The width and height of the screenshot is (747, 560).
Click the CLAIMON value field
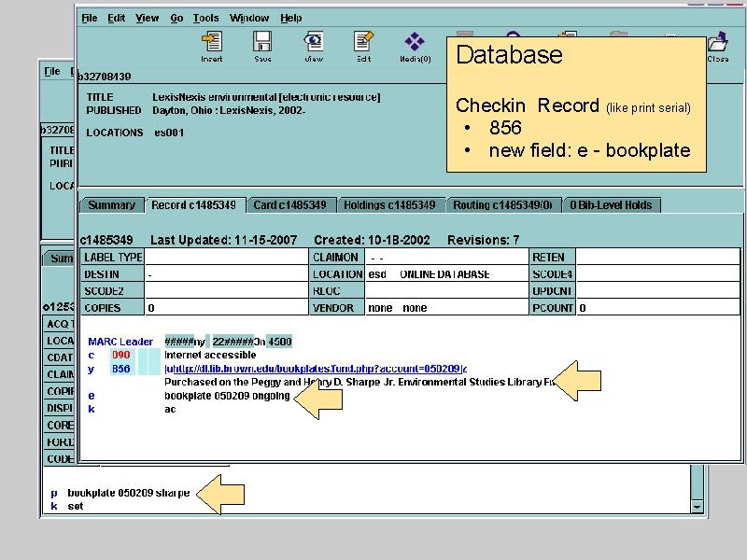pos(447,258)
